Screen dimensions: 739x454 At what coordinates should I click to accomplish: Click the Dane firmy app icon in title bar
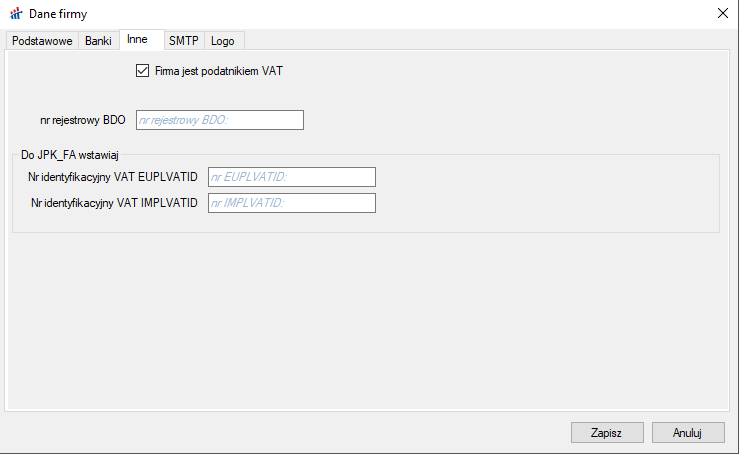click(x=15, y=13)
